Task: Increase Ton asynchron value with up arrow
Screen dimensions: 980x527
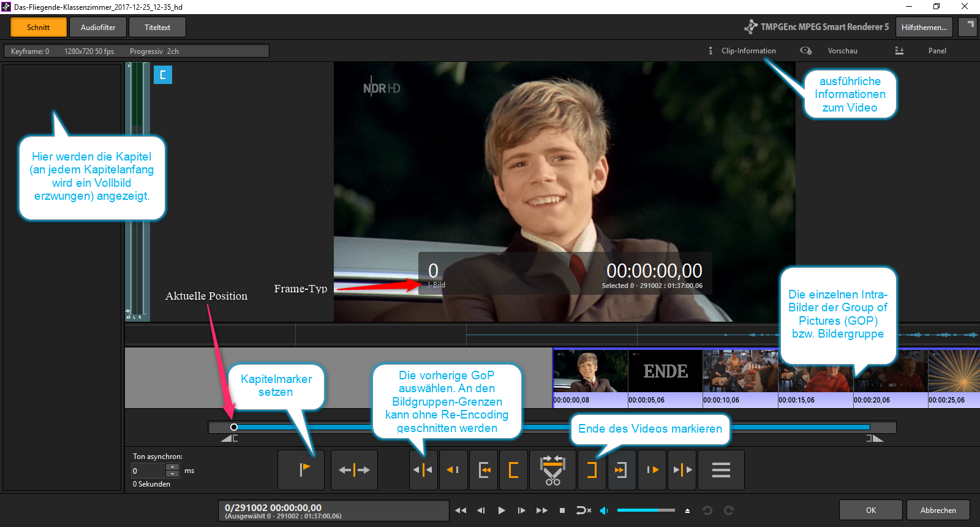Action: (x=173, y=467)
